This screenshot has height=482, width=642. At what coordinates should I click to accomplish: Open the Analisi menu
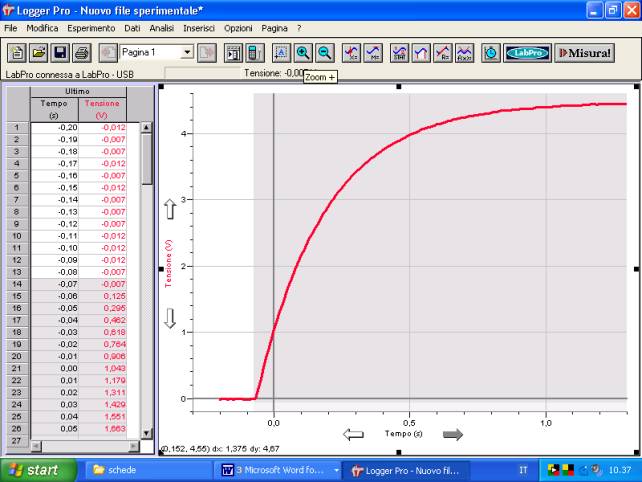point(162,28)
